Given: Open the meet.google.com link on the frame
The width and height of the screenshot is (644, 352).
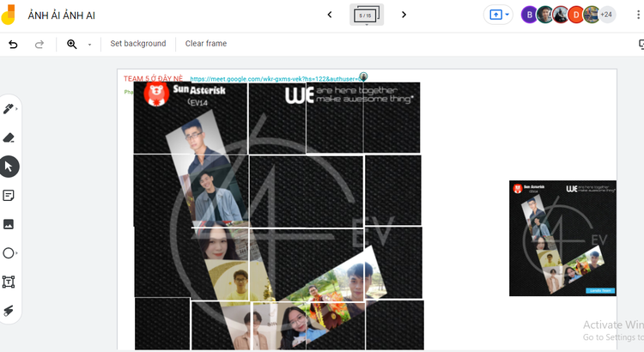Looking at the screenshot, I should (275, 79).
